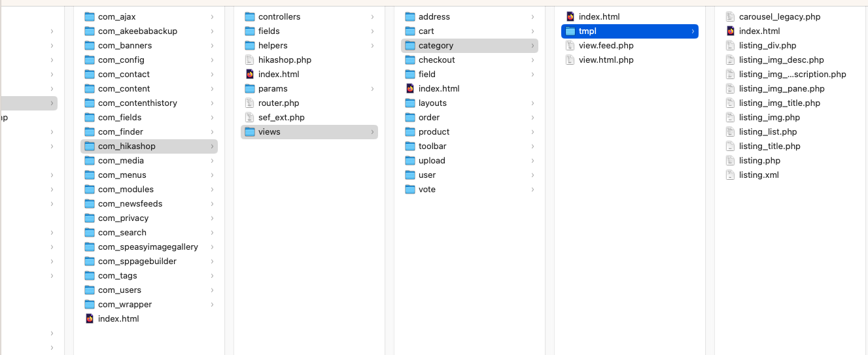Click the view.feed.php file icon
Screen dimensions: 868x355
point(570,46)
